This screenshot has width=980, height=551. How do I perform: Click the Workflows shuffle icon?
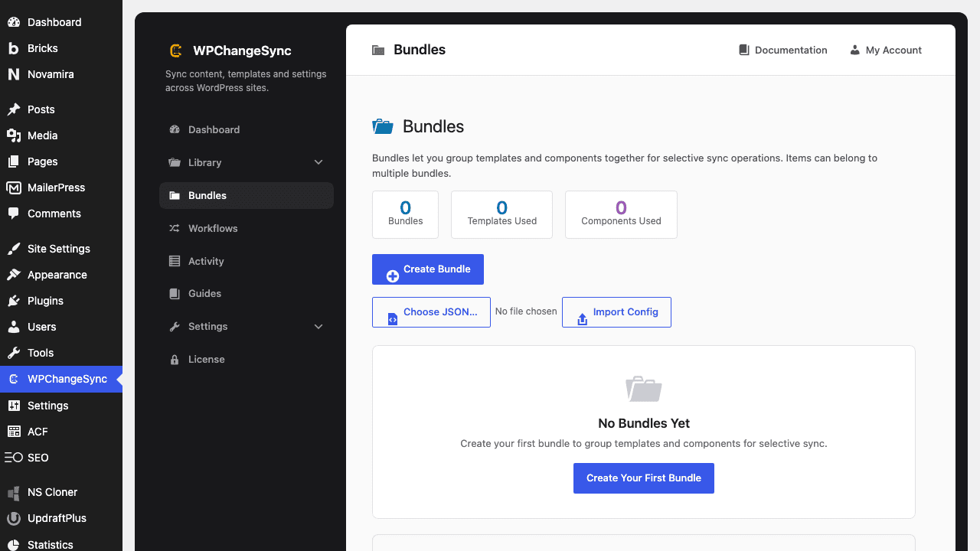(x=175, y=228)
